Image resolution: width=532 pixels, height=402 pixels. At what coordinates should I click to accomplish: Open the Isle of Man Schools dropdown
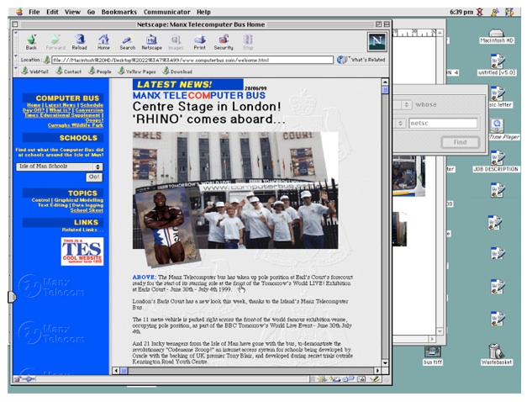(x=60, y=167)
